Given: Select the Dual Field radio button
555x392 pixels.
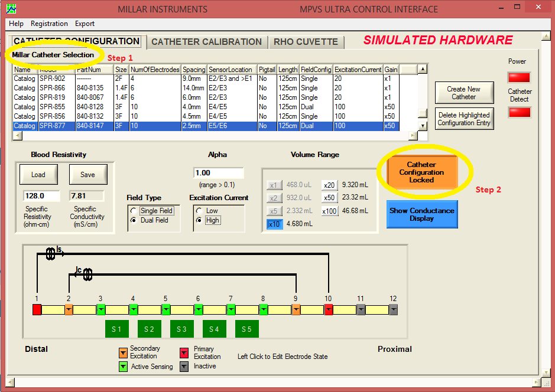Looking at the screenshot, I should click(x=134, y=220).
